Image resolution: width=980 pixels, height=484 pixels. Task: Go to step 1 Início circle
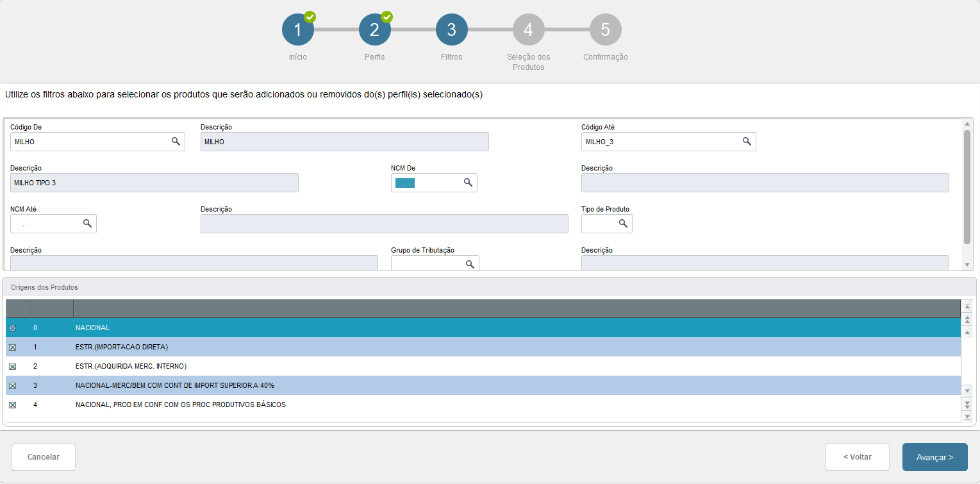click(x=298, y=29)
